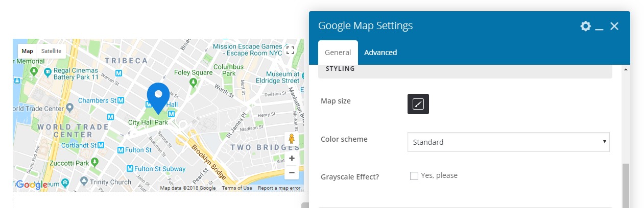Image resolution: width=644 pixels, height=208 pixels.
Task: Open the settings gear in panel header
Action: 585,26
